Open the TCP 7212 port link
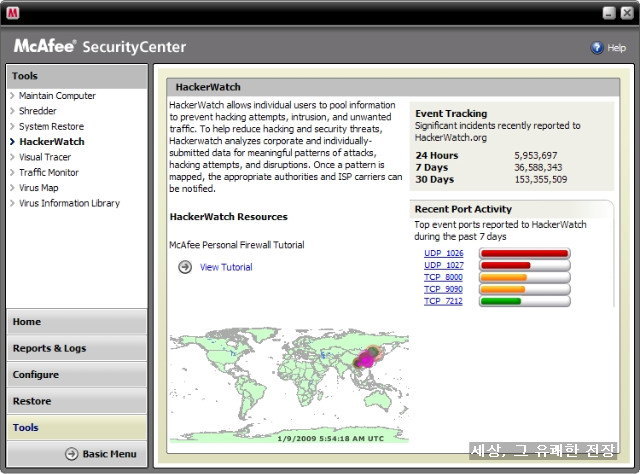Viewport: 640px width, 474px height. (x=443, y=301)
